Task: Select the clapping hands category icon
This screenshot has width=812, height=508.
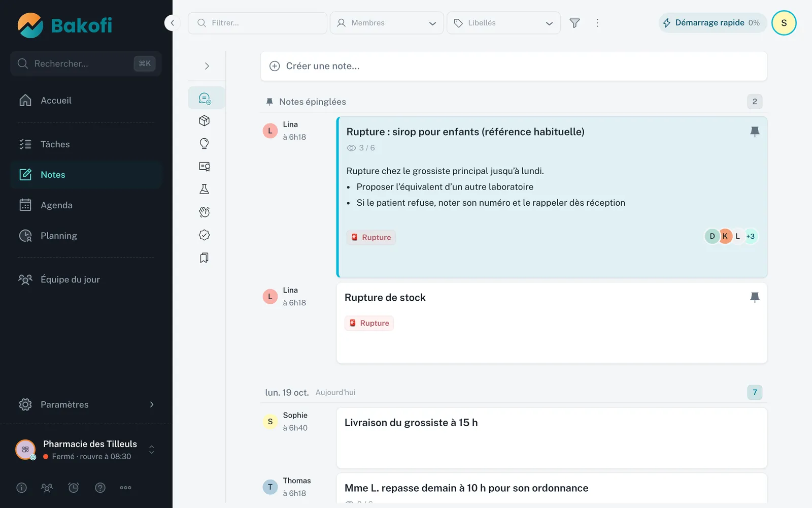Action: pyautogui.click(x=205, y=212)
